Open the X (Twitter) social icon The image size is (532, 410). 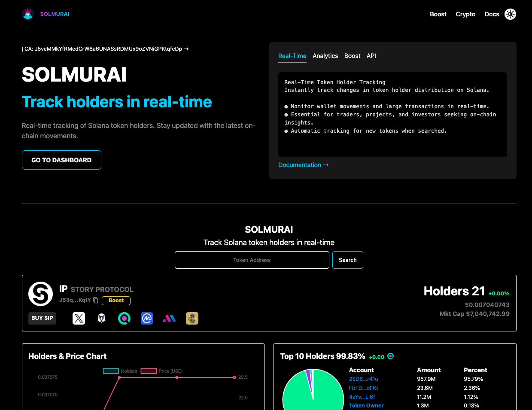pyautogui.click(x=79, y=318)
